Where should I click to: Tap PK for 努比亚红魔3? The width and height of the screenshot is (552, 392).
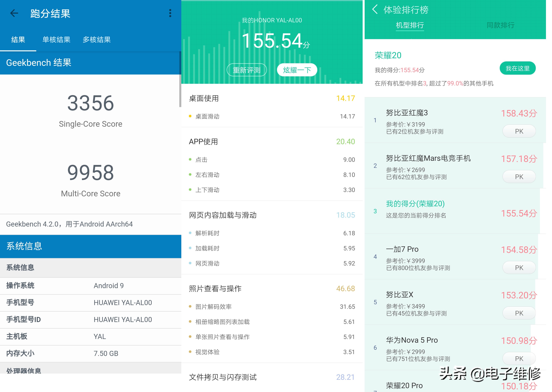519,131
